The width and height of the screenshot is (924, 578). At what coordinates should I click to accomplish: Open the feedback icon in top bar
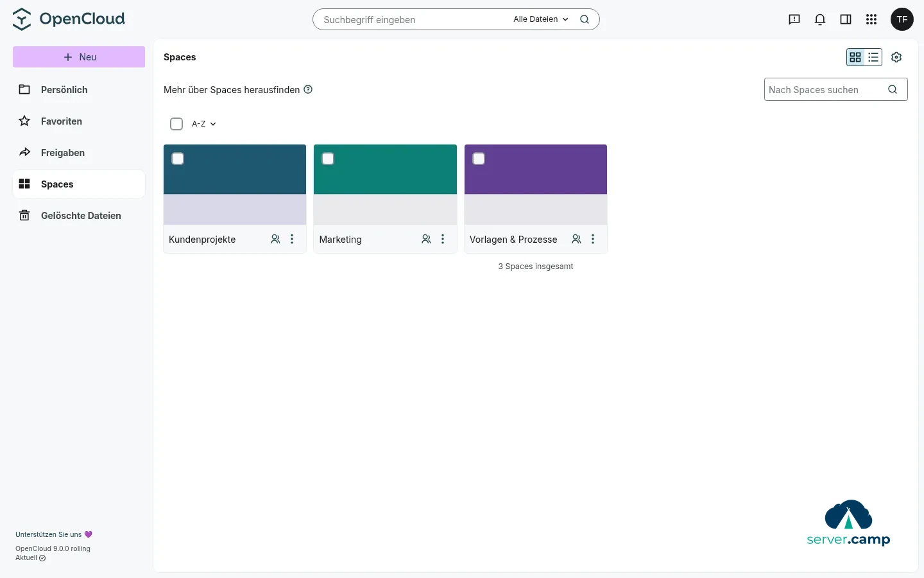(x=794, y=19)
